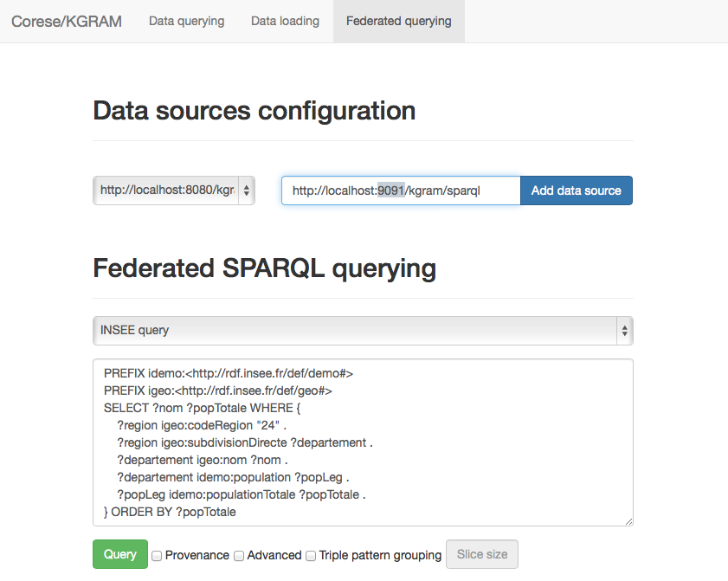This screenshot has height=581, width=728.
Task: Click the up-down arrows of data source selector
Action: 247,190
